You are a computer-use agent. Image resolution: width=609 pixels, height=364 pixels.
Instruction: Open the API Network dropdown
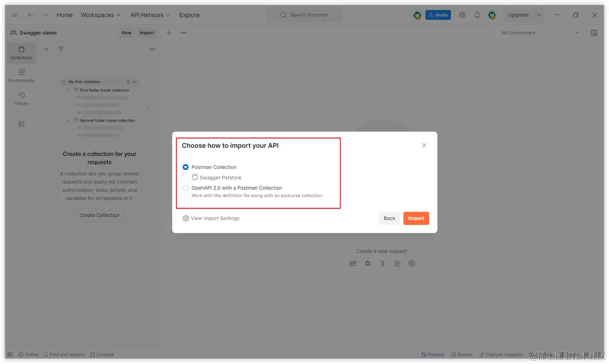(x=150, y=15)
